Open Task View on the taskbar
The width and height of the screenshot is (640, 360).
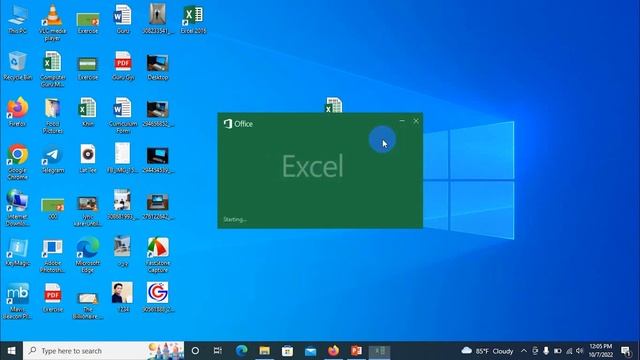tap(218, 351)
